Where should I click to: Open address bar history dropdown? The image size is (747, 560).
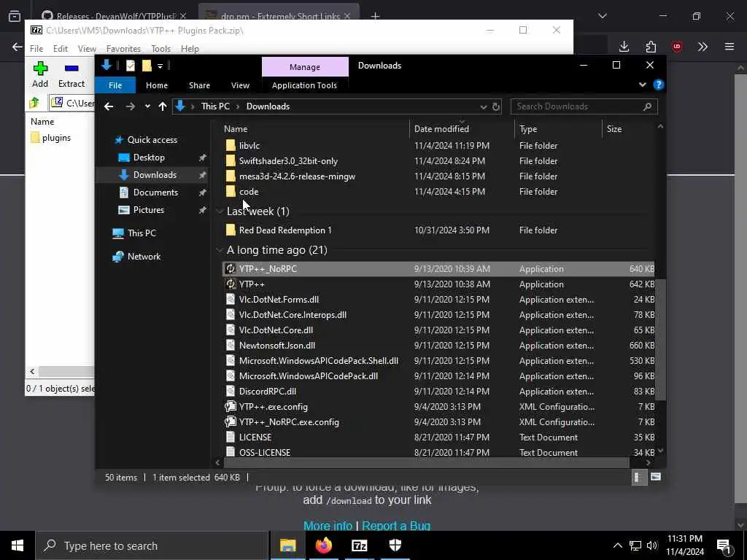[x=483, y=106]
